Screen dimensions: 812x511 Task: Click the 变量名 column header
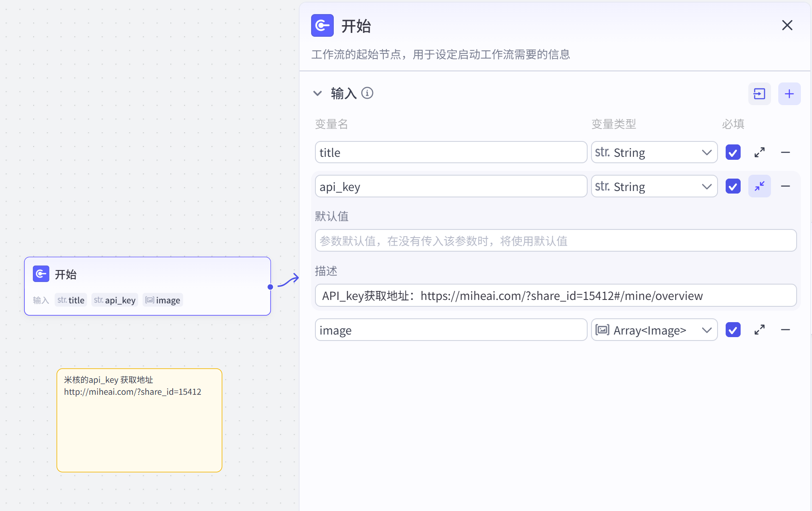(x=332, y=124)
